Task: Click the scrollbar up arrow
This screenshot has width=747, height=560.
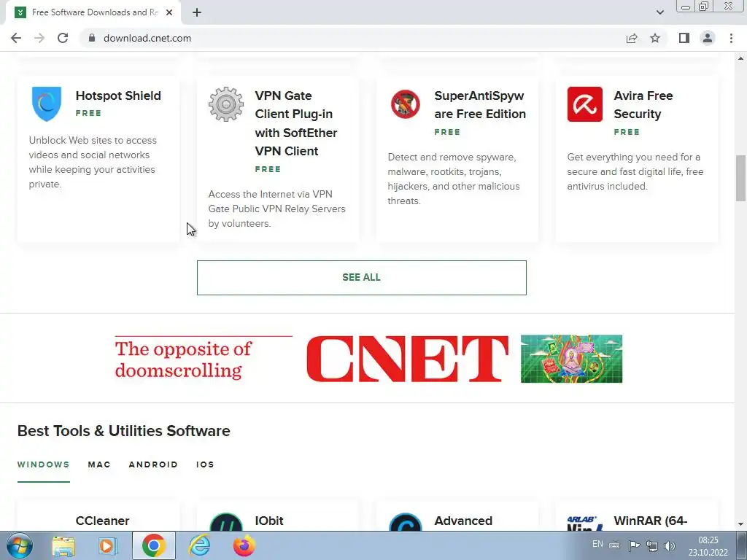Action: point(740,58)
